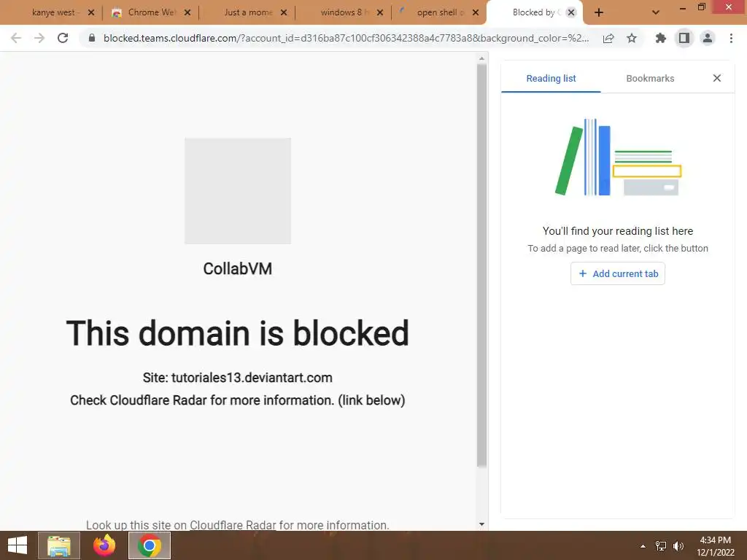Go forward to the next page
This screenshot has height=560, width=747.
[39, 38]
